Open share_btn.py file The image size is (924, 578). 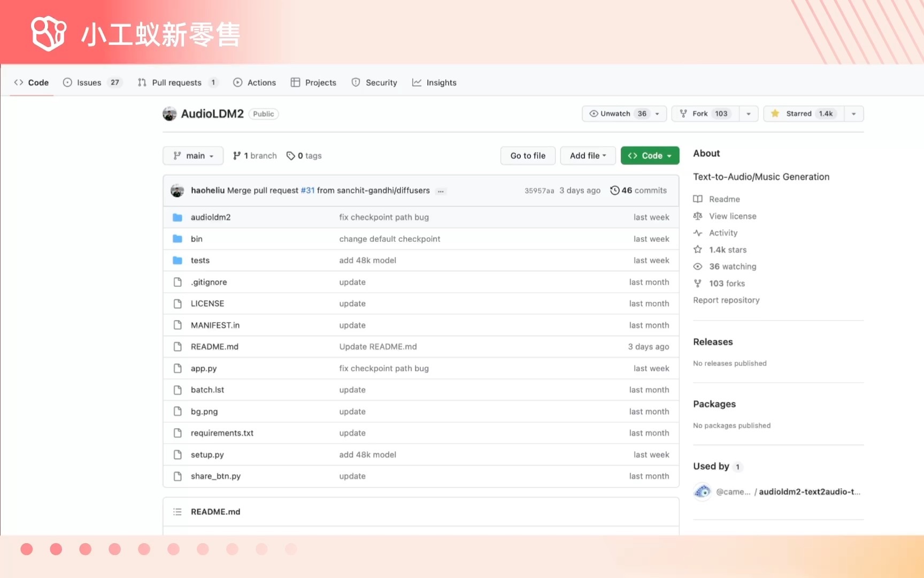point(215,476)
